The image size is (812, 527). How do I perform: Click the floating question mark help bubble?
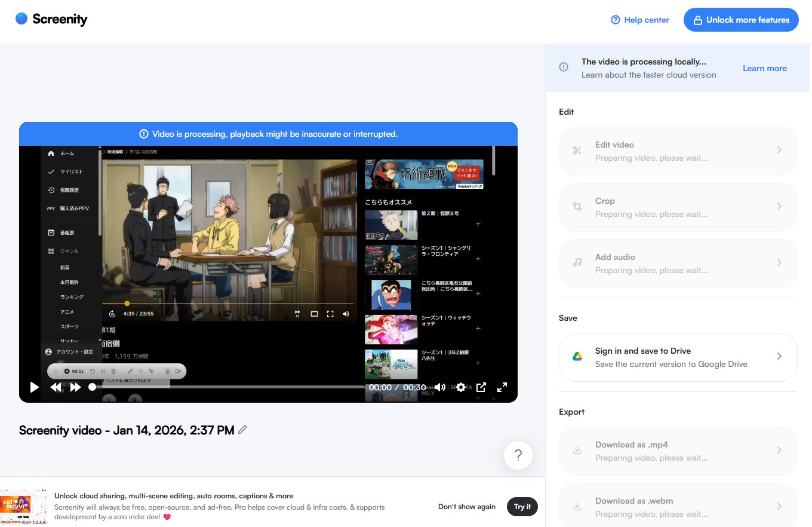coord(518,455)
